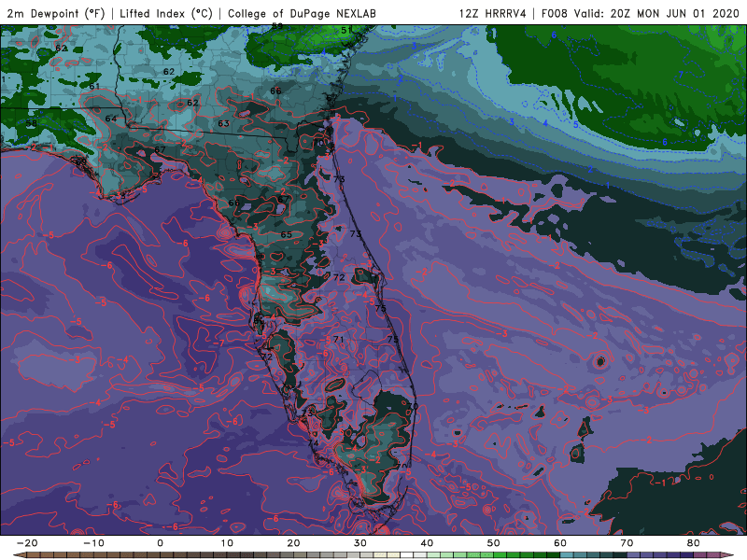
Task: Click the '58' dewpoint value on the map
Action: tap(32, 123)
